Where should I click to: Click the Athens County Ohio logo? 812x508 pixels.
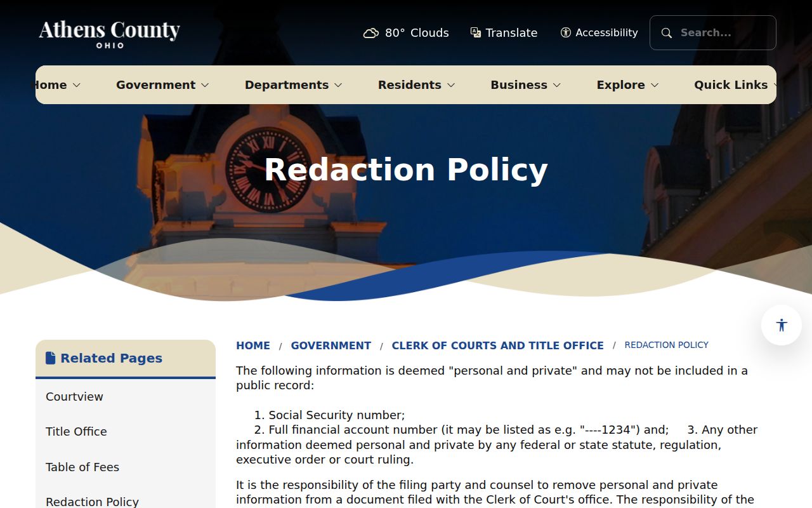tap(109, 34)
